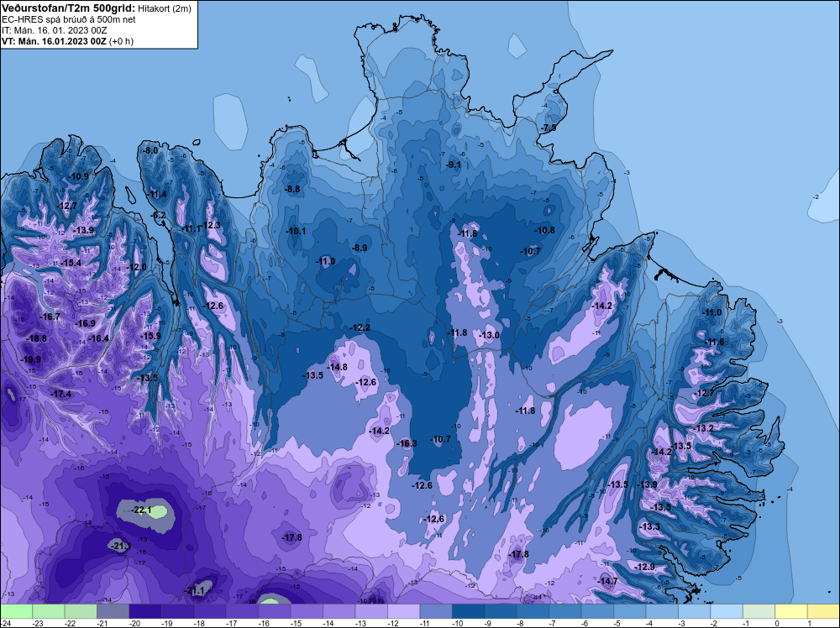The image size is (840, 628).
Task: Click the legend color swatch labeled -1
Action: pos(759,611)
